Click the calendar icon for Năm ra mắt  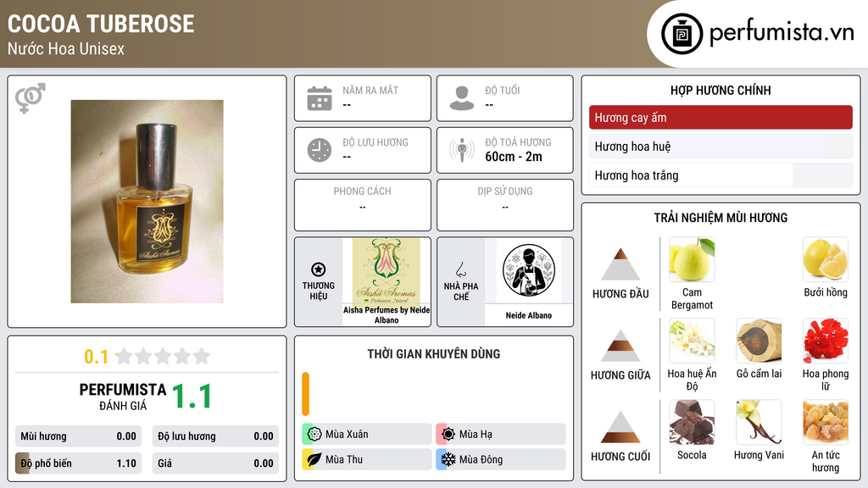320,98
